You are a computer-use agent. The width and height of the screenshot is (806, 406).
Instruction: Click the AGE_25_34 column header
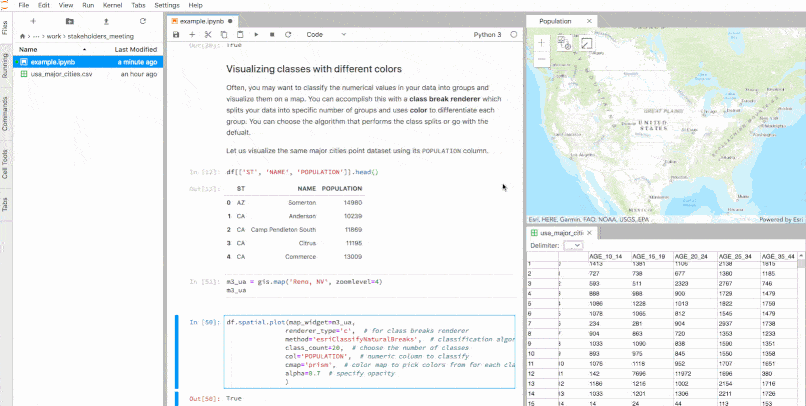pyautogui.click(x=738, y=256)
